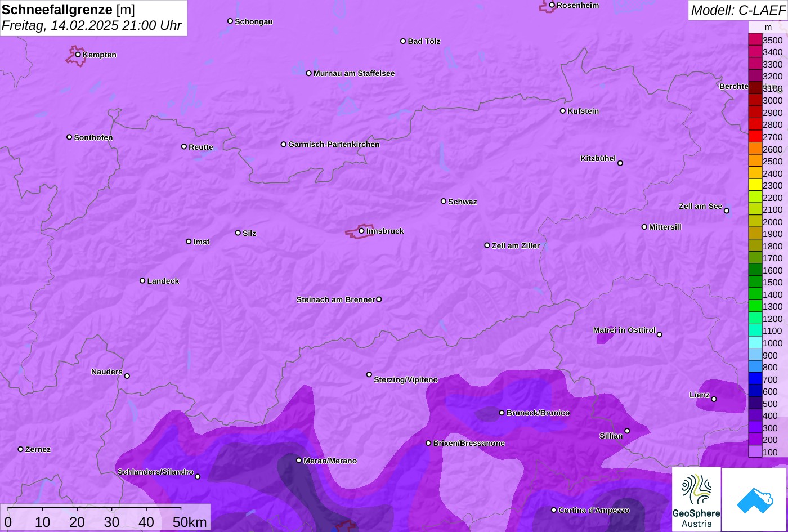Select the Garmisch-Partenkirchen marker circle
The width and height of the screenshot is (788, 532).
click(x=283, y=144)
